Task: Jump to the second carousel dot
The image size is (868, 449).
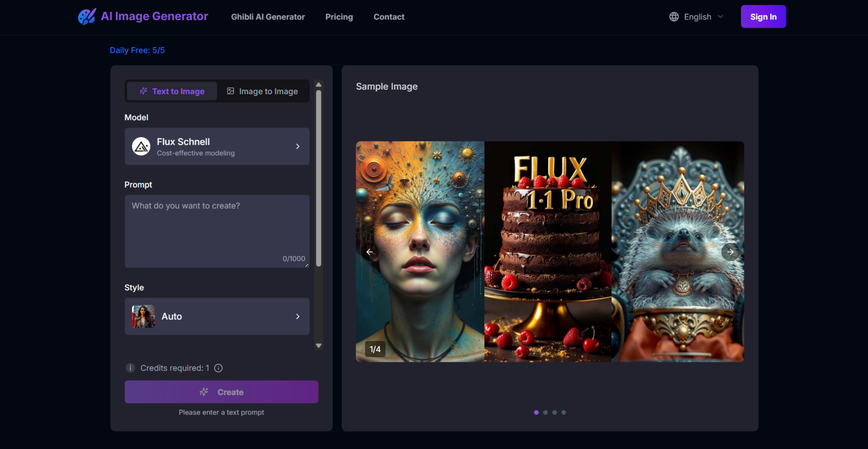Action: [x=545, y=412]
